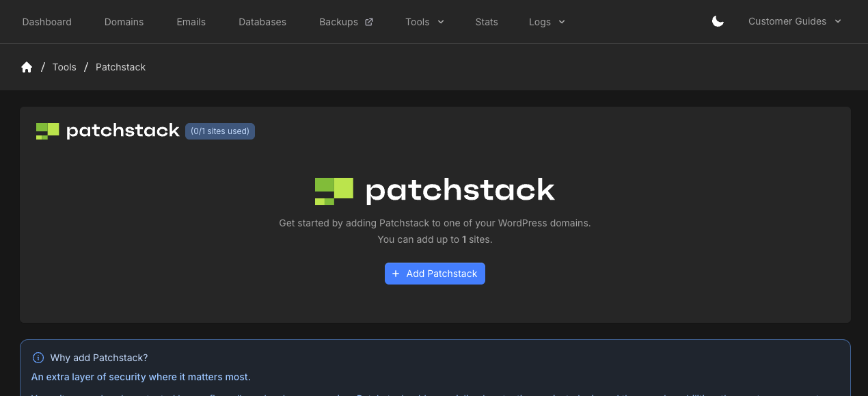
Task: Open the Customer Guides account dropdown
Action: point(794,21)
